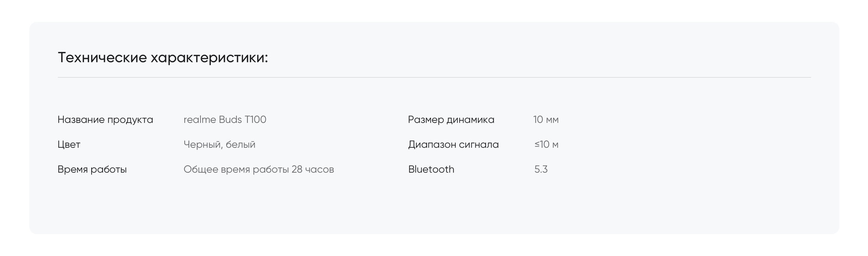This screenshot has width=868, height=256.
Task: Click the 5.3 Bluetooth version value
Action: click(x=541, y=169)
